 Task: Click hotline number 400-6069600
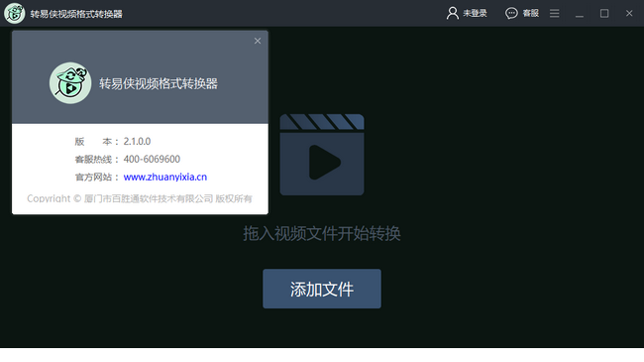(152, 160)
